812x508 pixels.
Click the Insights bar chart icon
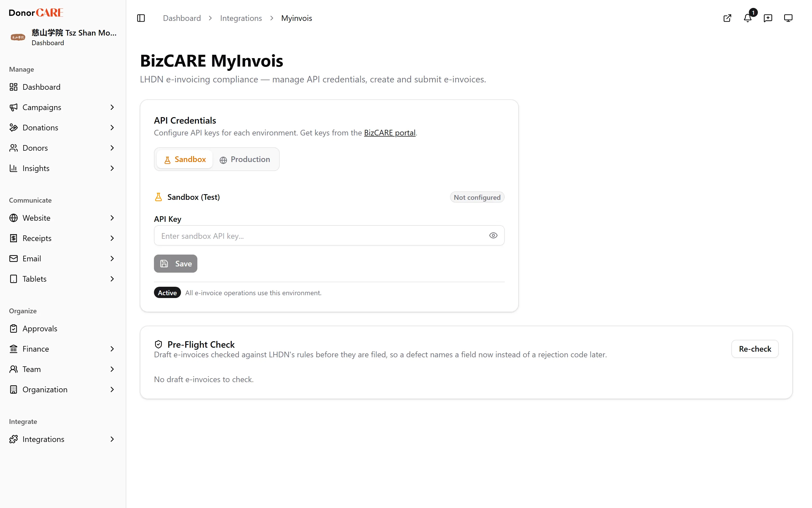point(14,168)
